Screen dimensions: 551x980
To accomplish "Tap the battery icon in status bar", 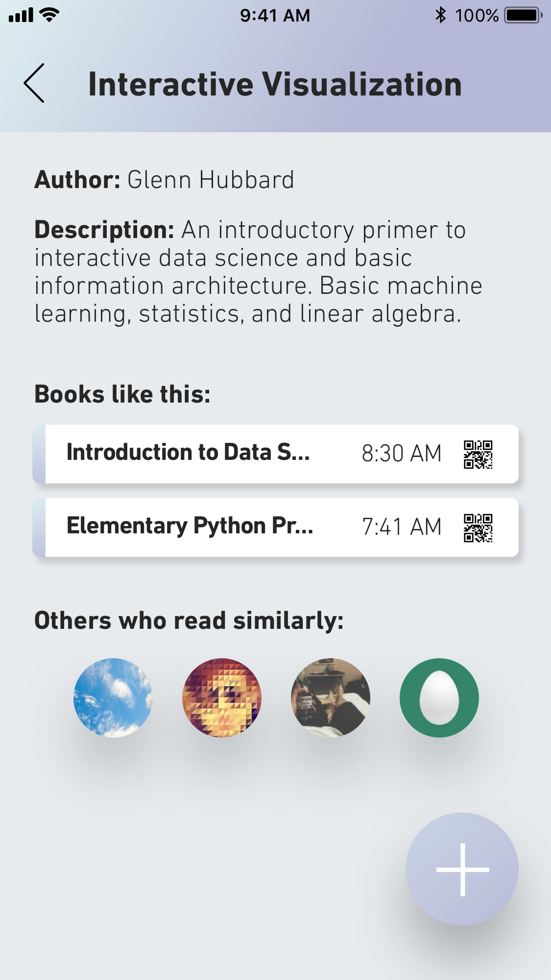I will (x=524, y=15).
